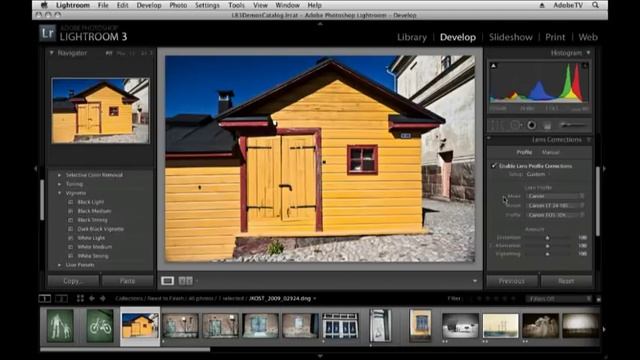Viewport: 640px width, 360px height.
Task: Open the Lens Profile Profile dropdown
Action: click(555, 215)
